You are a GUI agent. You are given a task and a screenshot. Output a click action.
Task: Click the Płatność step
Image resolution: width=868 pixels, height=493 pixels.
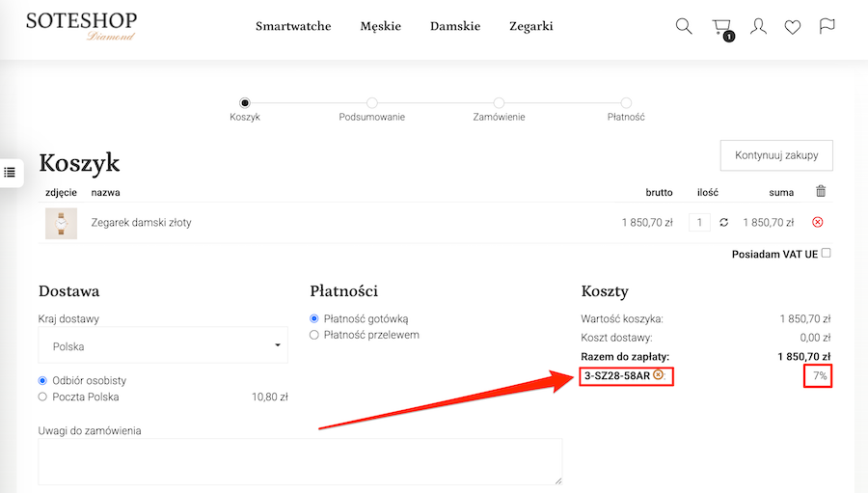[x=626, y=110]
